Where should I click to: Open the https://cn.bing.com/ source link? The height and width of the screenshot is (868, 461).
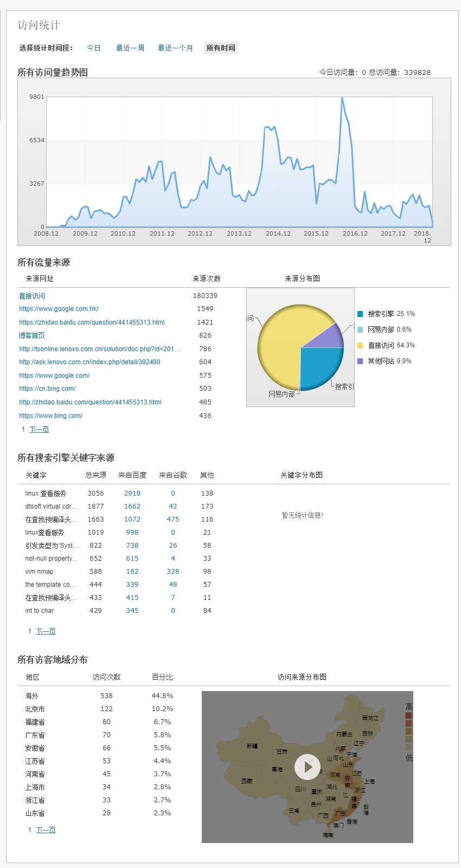tap(47, 389)
